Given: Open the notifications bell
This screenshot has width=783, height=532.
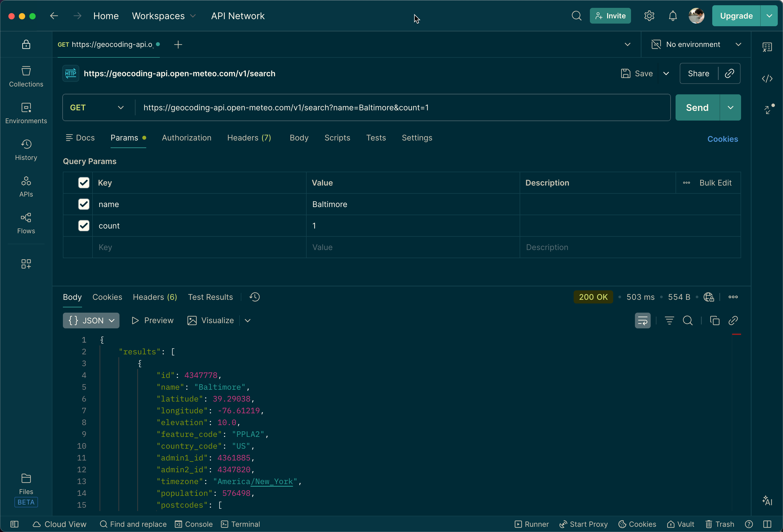Looking at the screenshot, I should pos(673,16).
